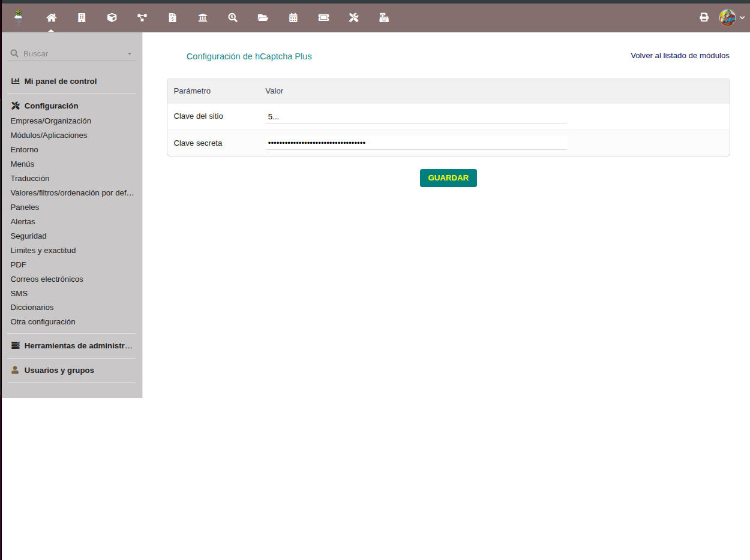Viewport: 750px width, 560px height.
Task: Click the magnifier icon in Buscar box
Action: [x=14, y=53]
